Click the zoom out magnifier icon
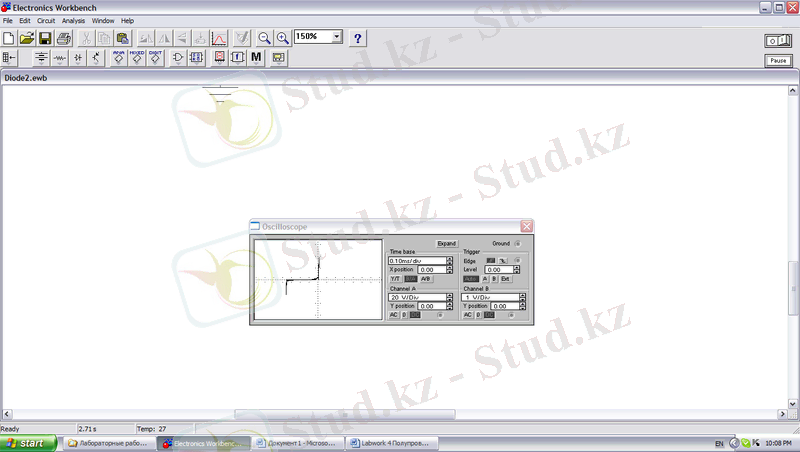The width and height of the screenshot is (800, 452). (265, 38)
